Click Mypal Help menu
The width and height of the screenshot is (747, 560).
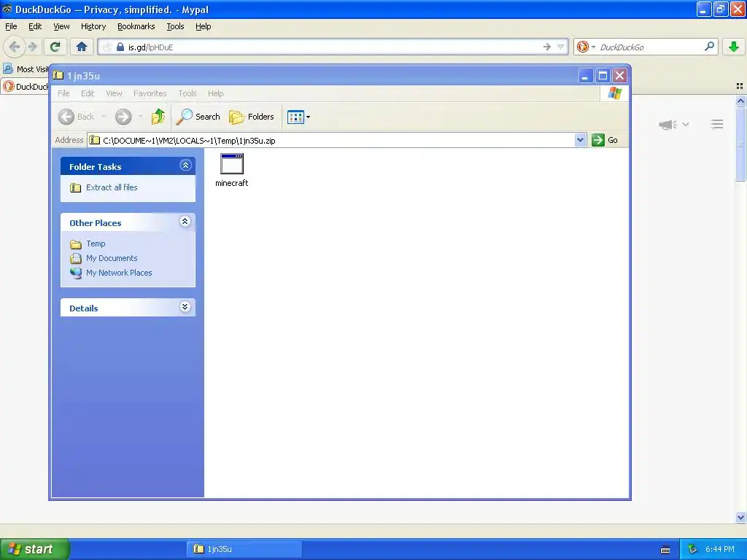(204, 26)
